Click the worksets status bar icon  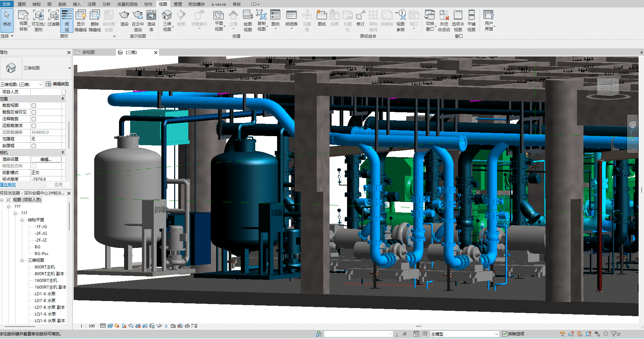tap(319, 334)
